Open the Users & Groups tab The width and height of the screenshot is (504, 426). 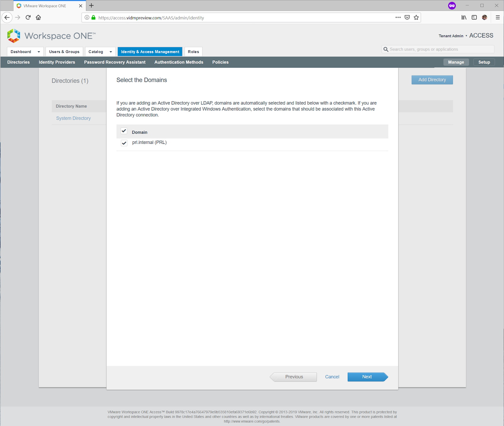tap(64, 52)
